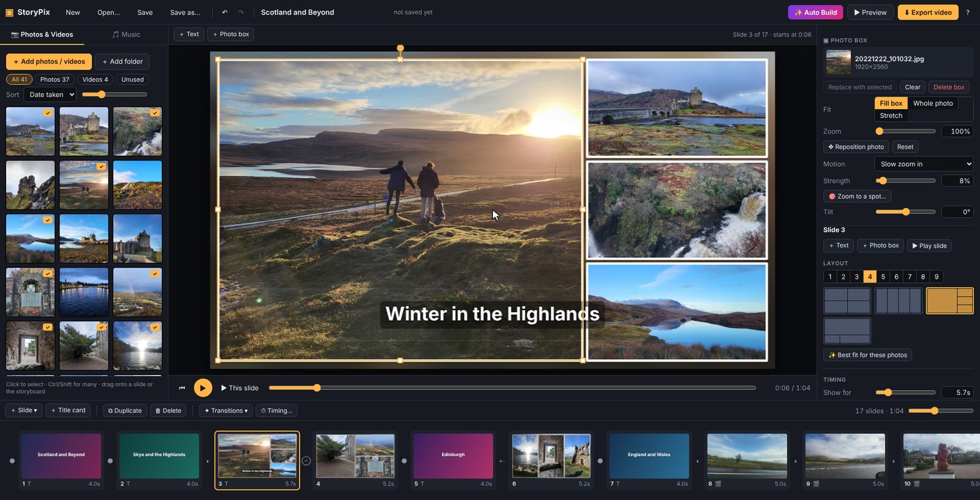980x500 pixels.
Task: Open Zoom to a spot tool
Action: click(858, 197)
